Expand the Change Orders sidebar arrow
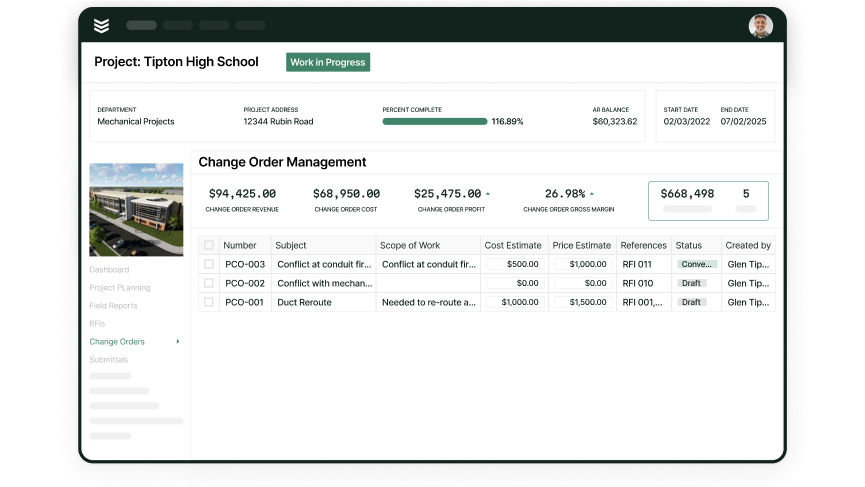Viewport: 865px width, 487px height. tap(178, 342)
